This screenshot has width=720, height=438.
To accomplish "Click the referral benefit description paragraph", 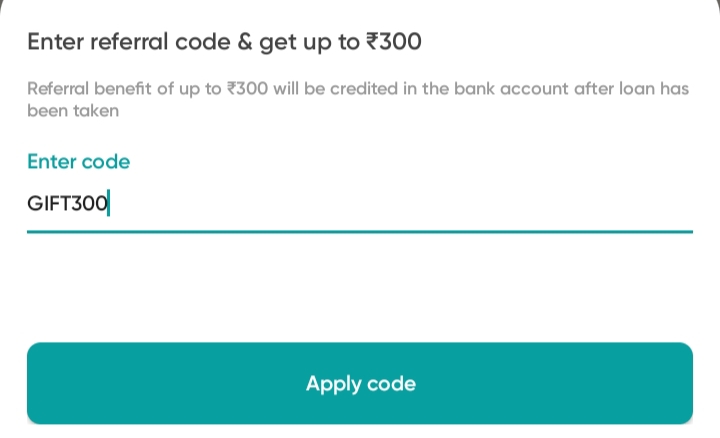I will pos(358,99).
